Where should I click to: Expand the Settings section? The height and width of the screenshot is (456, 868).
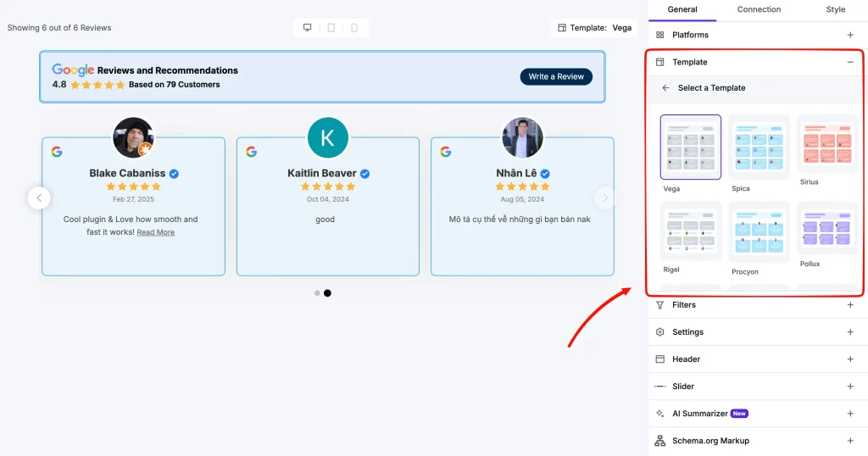point(850,332)
